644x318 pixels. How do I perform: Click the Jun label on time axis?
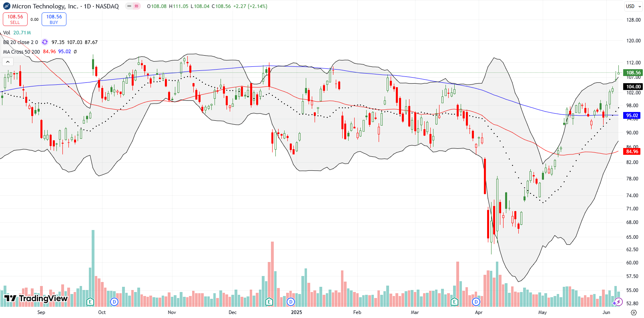coord(606,312)
